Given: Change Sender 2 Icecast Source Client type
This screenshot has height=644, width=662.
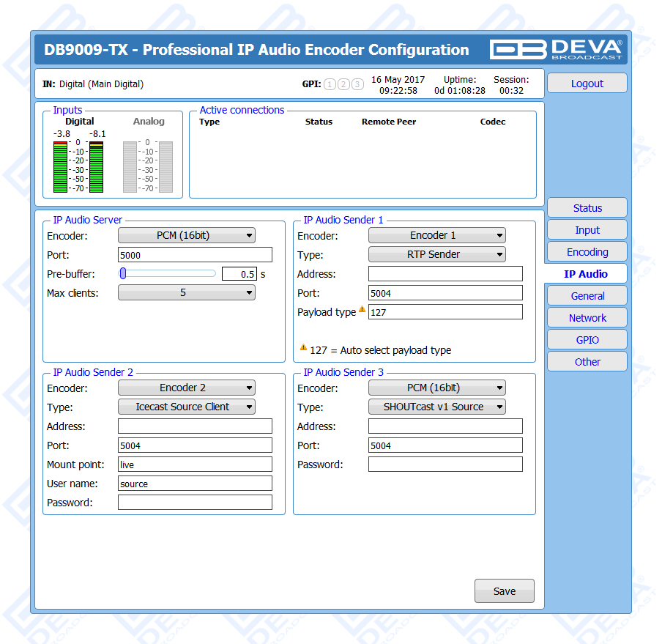Looking at the screenshot, I should 187,407.
